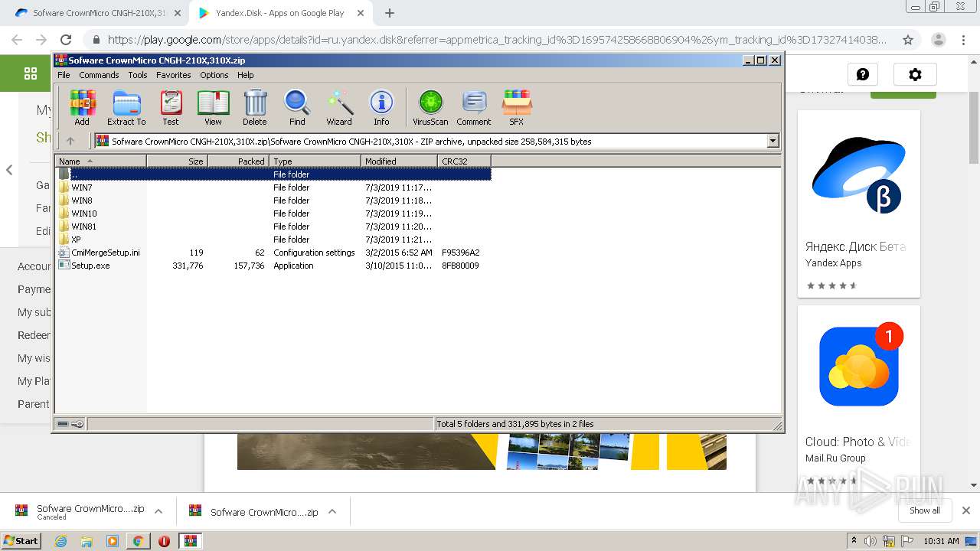Click the WinRAR taskbar button

coord(190,541)
